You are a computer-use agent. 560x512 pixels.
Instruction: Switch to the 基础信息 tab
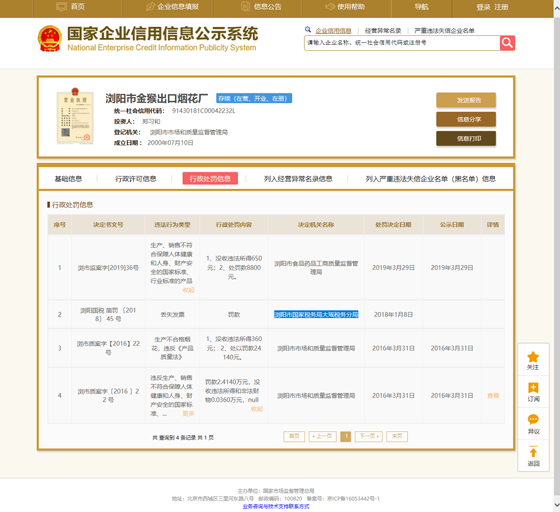pos(68,179)
